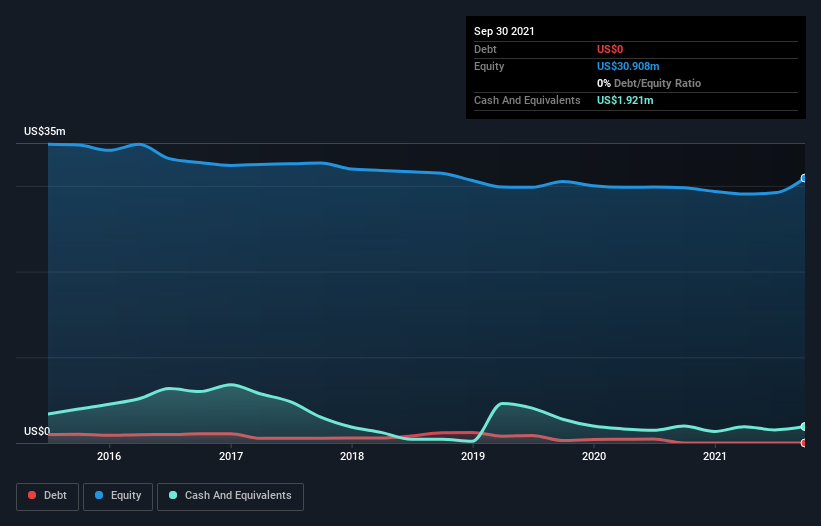The height and width of the screenshot is (526, 821).
Task: Click the US$1.921m cash value
Action: [625, 100]
